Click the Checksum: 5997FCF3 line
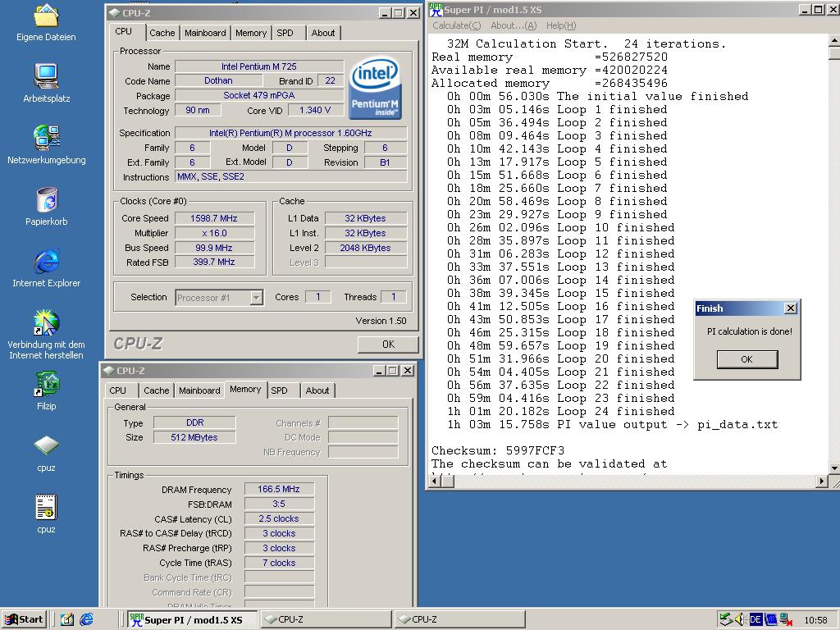840x630 pixels. pos(498,450)
